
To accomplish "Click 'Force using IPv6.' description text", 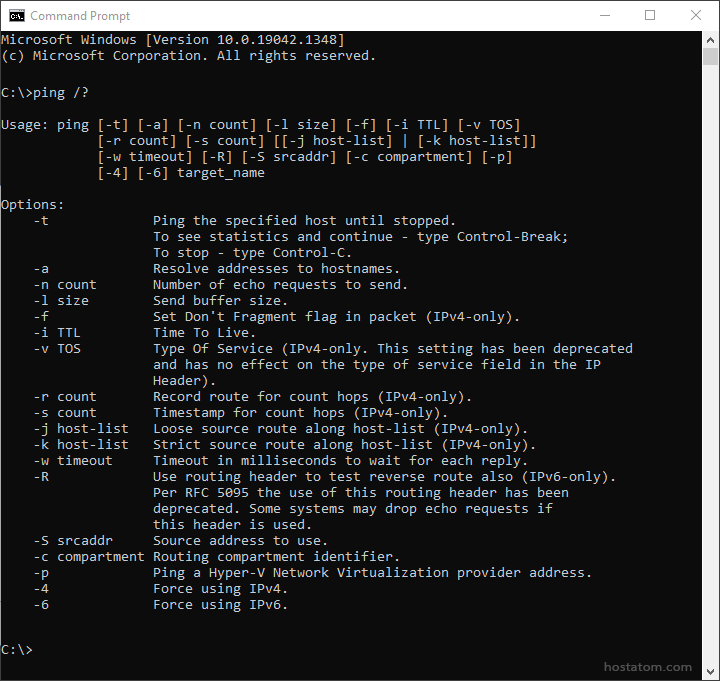I will pos(220,605).
